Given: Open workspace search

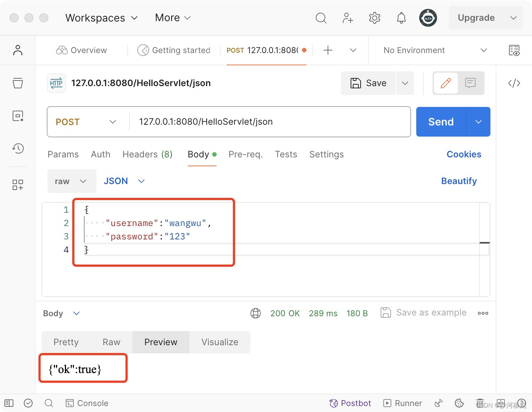Looking at the screenshot, I should pos(321,17).
